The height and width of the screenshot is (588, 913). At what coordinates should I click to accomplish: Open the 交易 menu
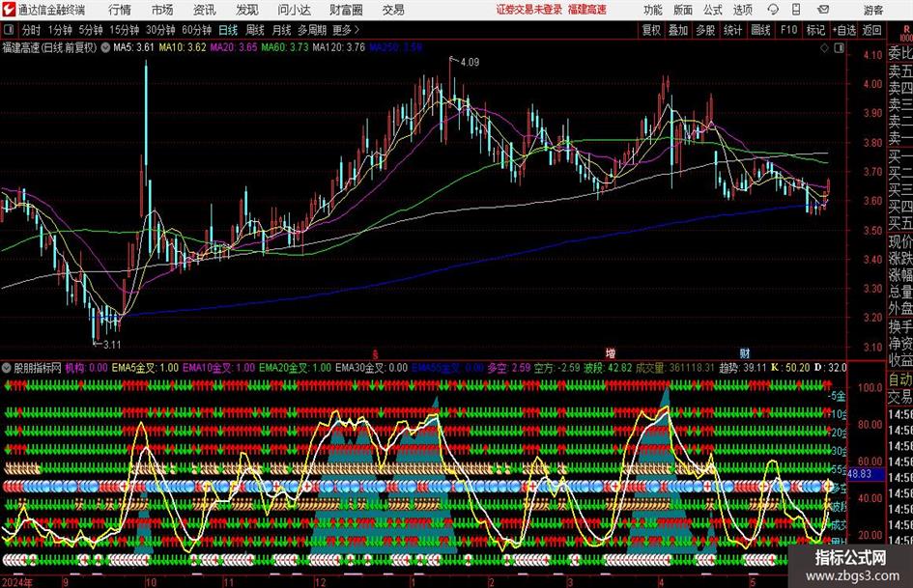pyautogui.click(x=393, y=10)
